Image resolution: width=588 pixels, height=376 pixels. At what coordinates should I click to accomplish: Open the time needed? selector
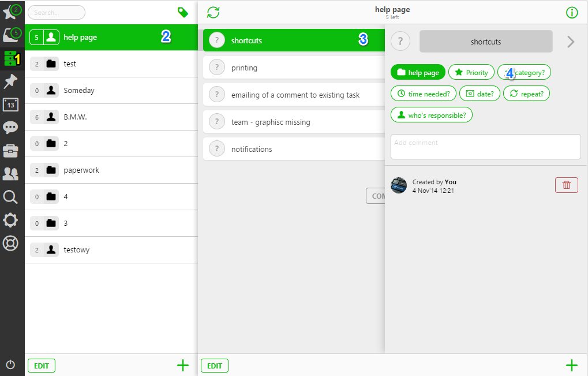[424, 94]
